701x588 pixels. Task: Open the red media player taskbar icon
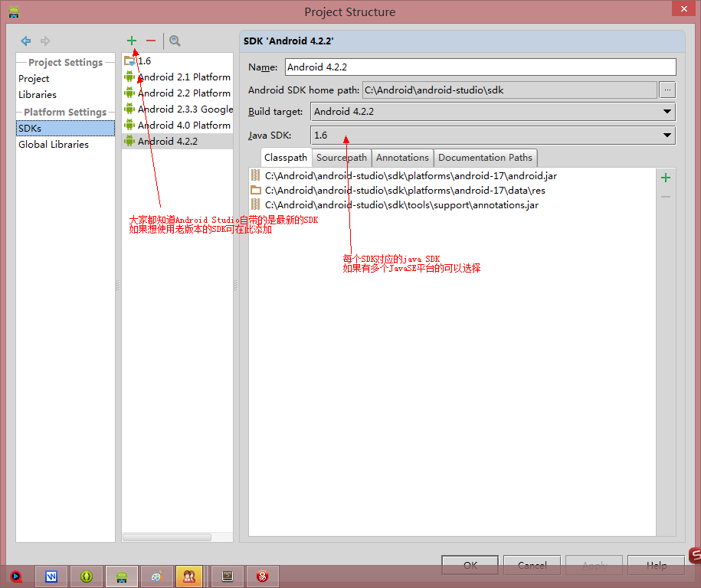coord(16,577)
